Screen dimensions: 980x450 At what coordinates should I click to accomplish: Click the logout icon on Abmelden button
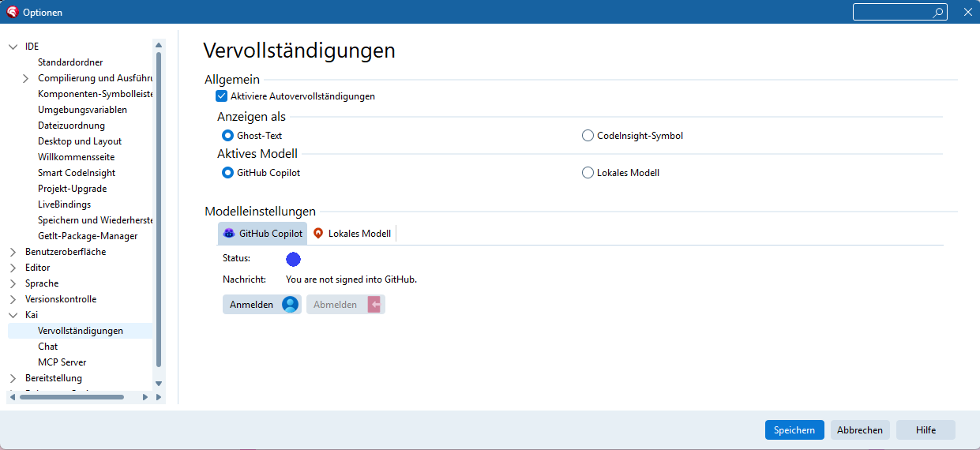point(374,305)
